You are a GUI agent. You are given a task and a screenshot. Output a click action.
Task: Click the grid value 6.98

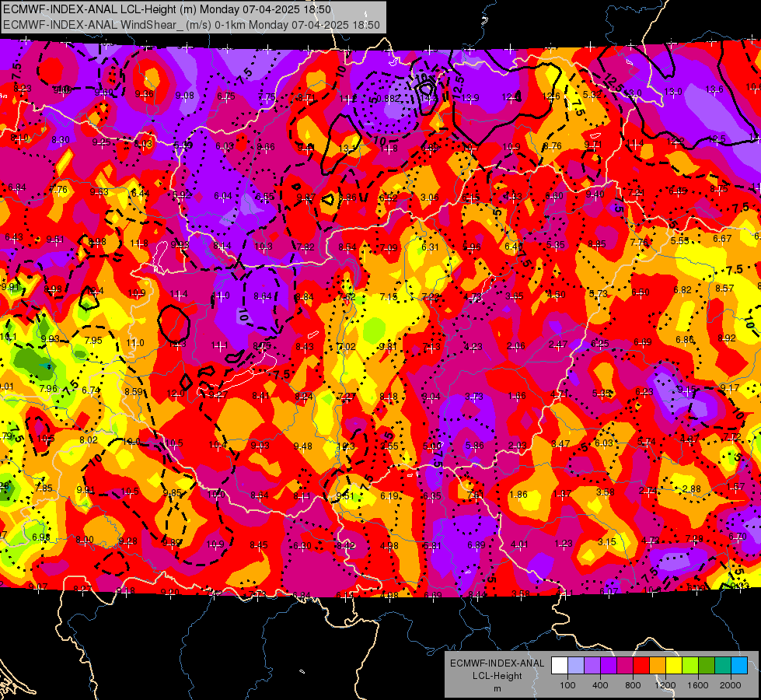40,537
